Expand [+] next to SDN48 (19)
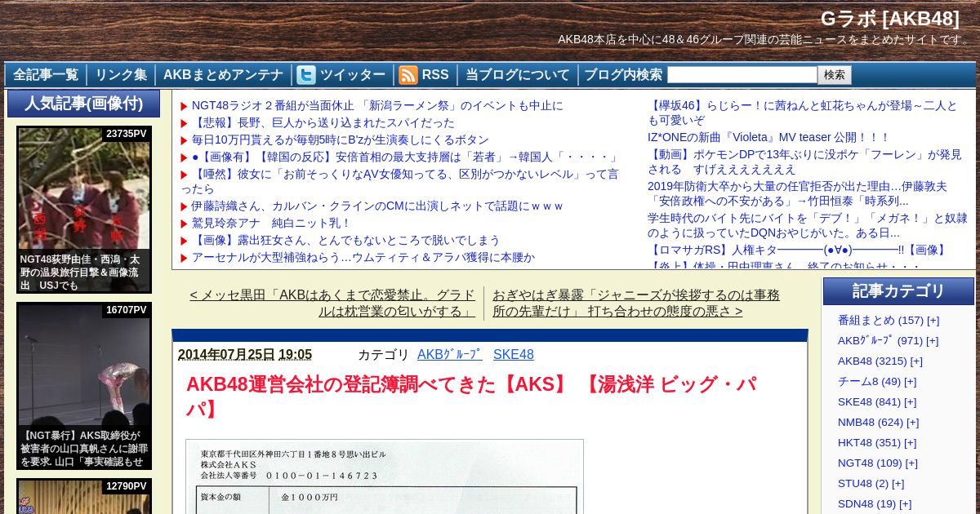Image resolution: width=980 pixels, height=514 pixels. [x=905, y=503]
